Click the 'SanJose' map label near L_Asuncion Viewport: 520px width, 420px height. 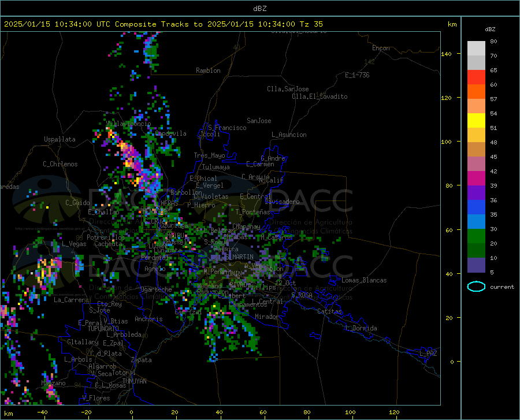click(259, 121)
